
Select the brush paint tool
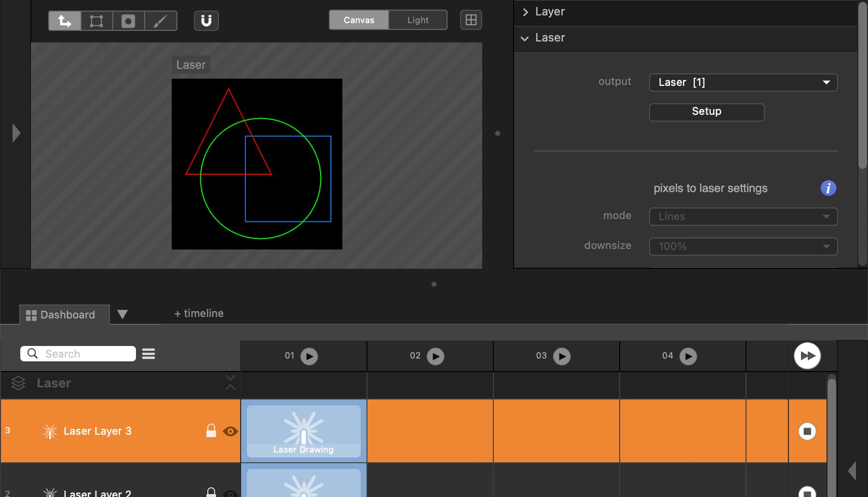click(160, 21)
